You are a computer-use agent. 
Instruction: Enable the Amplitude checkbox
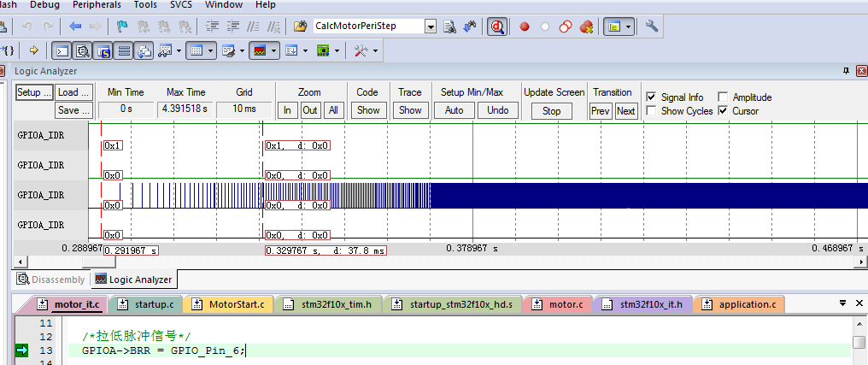coord(723,97)
